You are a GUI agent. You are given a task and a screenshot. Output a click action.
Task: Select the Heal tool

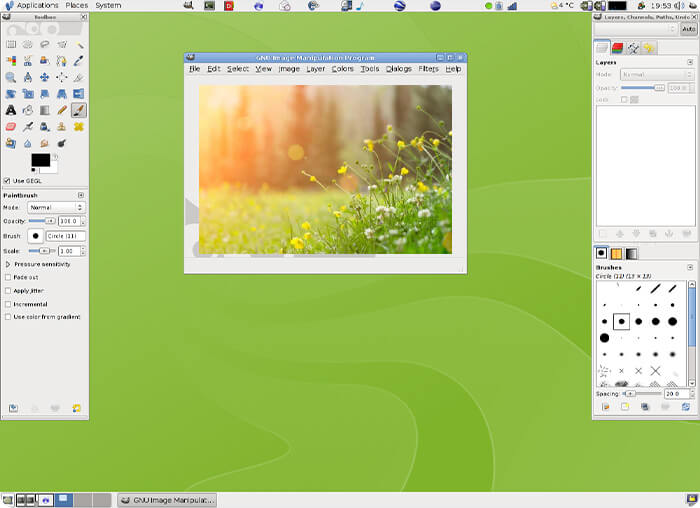79,127
